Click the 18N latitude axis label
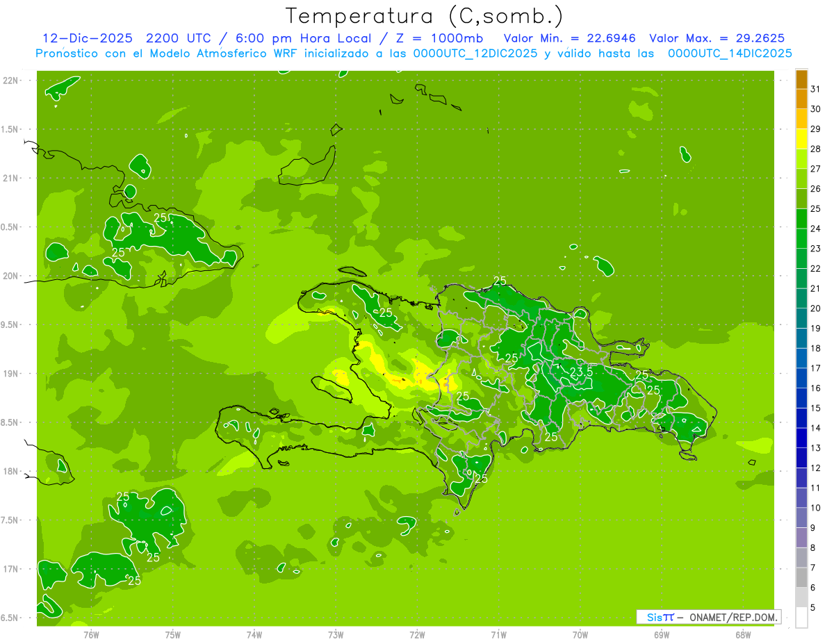 [12, 471]
